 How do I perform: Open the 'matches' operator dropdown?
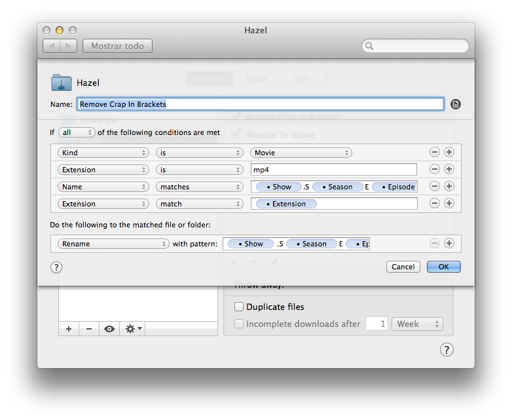[200, 187]
